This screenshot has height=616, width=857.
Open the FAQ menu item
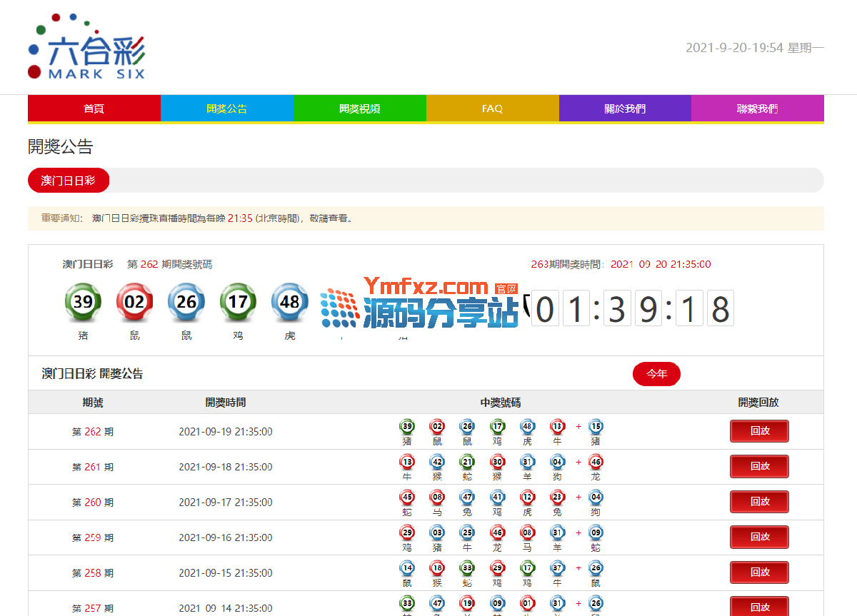coord(492,108)
